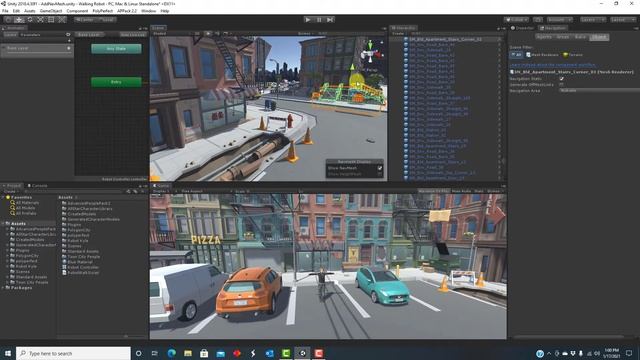The image size is (640, 360).
Task: Open the GameObject menu
Action: pyautogui.click(x=51, y=11)
